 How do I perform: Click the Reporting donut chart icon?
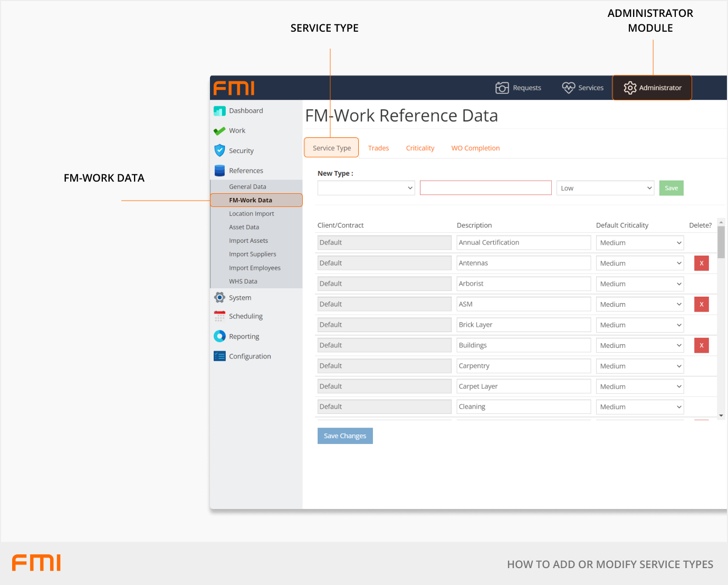click(x=219, y=336)
